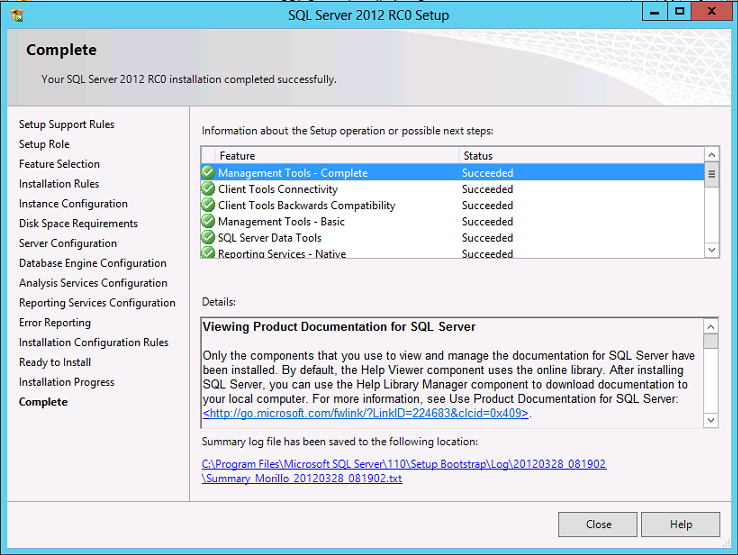Click the Details pane scroll down arrow
The height and width of the screenshot is (555, 738).
(x=711, y=420)
